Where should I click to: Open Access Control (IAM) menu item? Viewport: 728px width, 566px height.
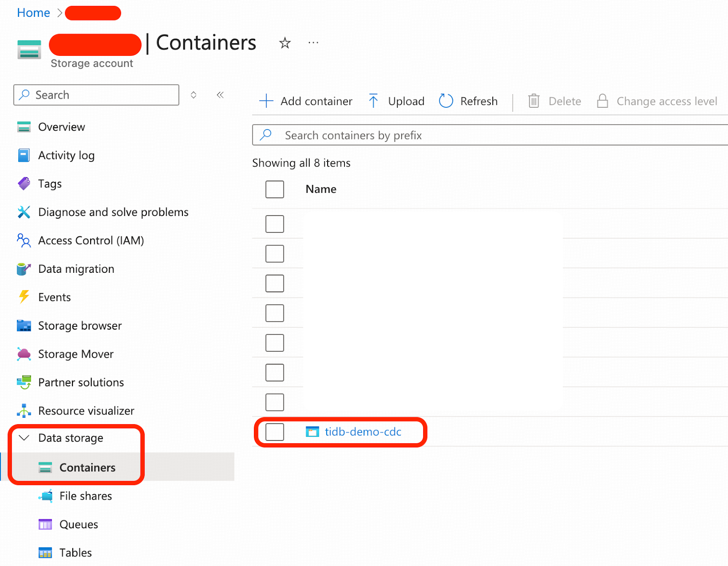click(x=91, y=240)
